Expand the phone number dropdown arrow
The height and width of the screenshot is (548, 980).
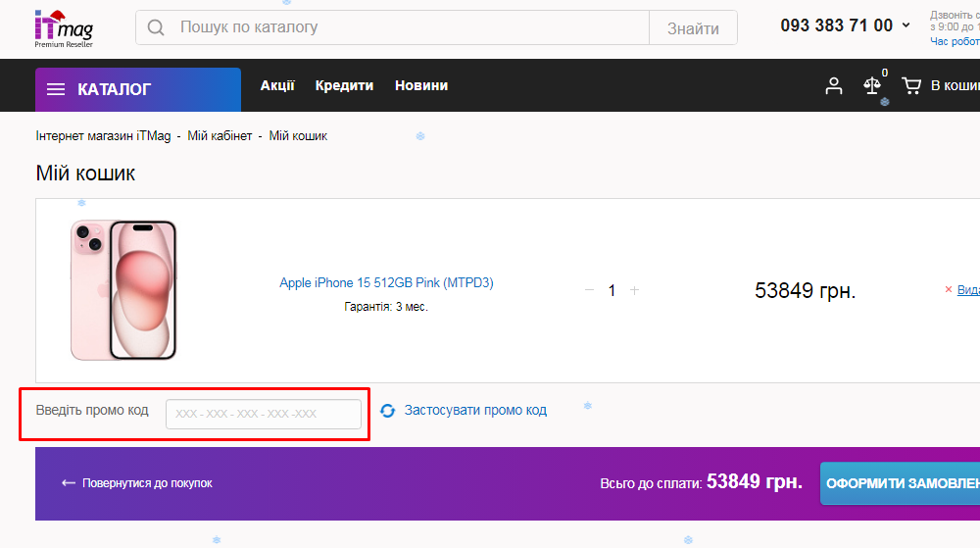click(x=906, y=26)
